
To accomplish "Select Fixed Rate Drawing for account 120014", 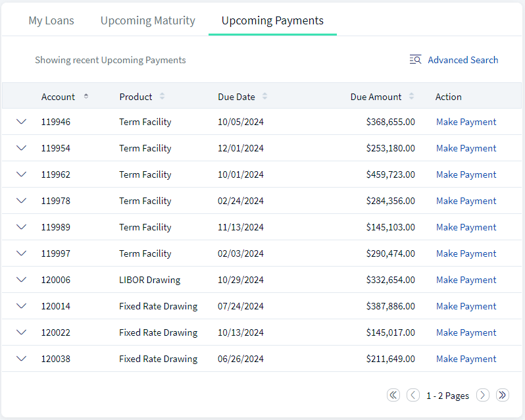I will [x=159, y=306].
